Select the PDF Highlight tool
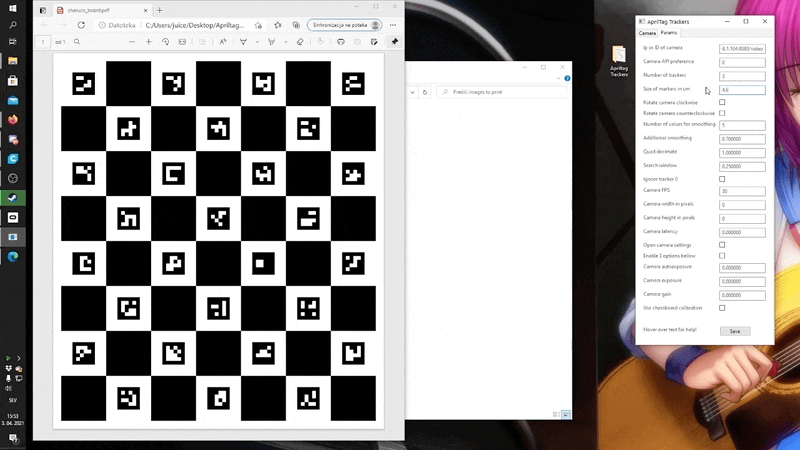Viewport: 800px width, 450px height. tap(271, 42)
